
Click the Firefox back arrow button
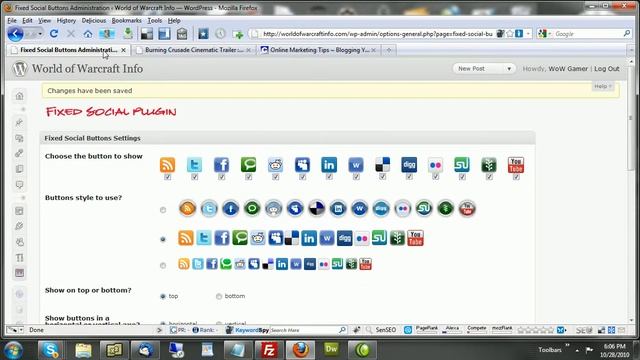[15, 34]
